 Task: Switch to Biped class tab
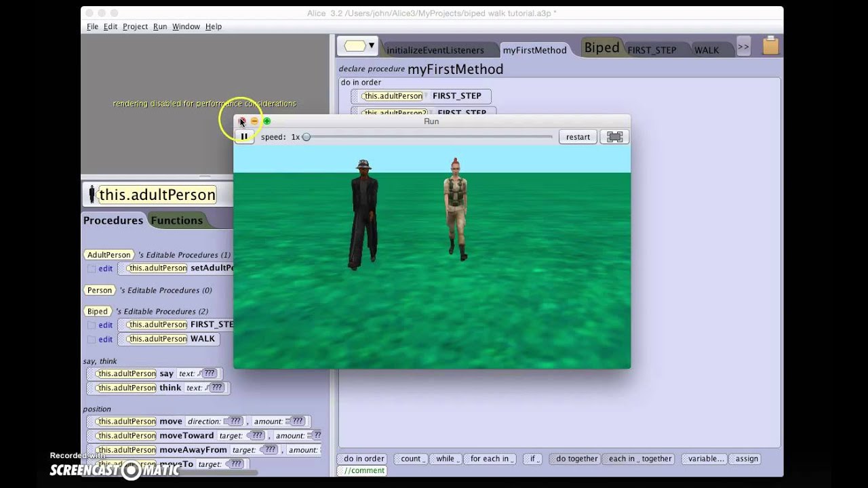pyautogui.click(x=601, y=47)
